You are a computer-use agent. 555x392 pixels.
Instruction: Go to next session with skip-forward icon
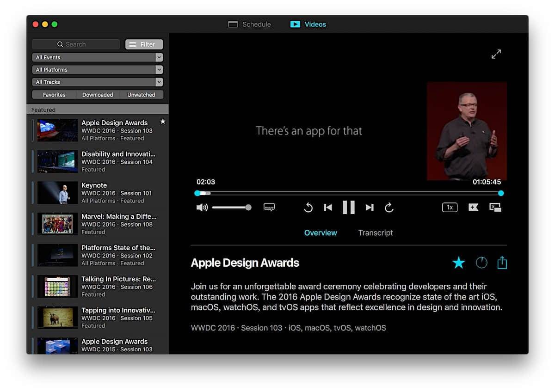pyautogui.click(x=369, y=208)
